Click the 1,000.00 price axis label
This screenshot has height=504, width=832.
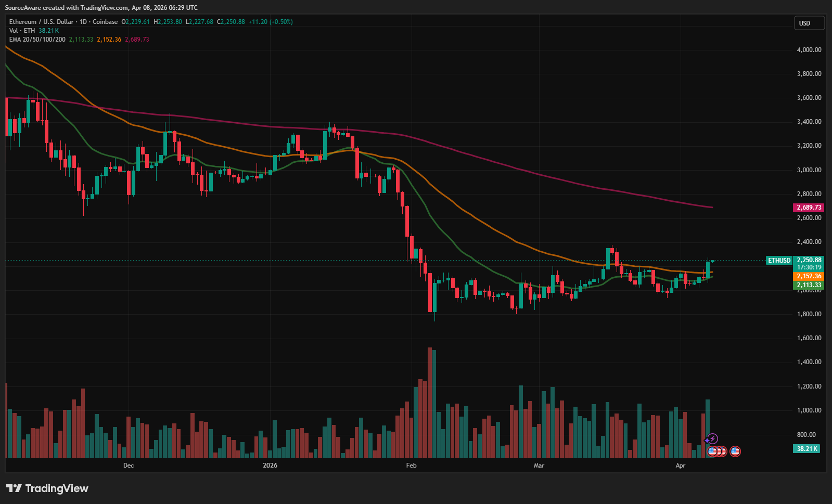pyautogui.click(x=809, y=410)
